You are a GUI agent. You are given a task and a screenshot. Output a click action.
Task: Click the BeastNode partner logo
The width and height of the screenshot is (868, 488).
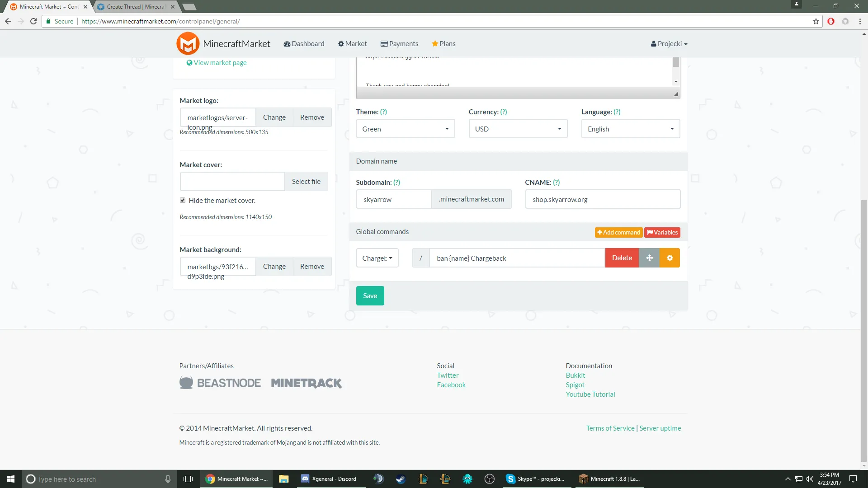[x=220, y=383]
